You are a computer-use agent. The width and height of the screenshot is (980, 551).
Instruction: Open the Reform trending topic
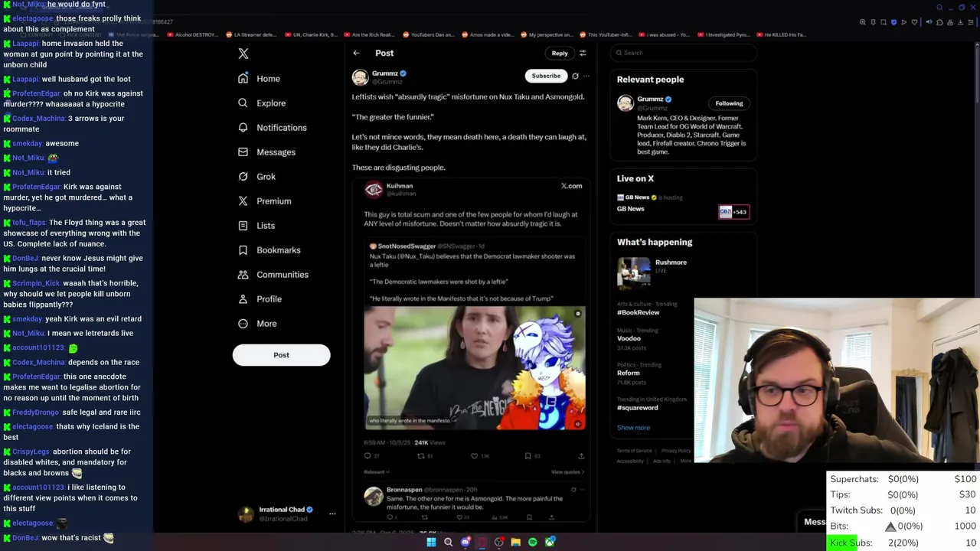pos(629,373)
